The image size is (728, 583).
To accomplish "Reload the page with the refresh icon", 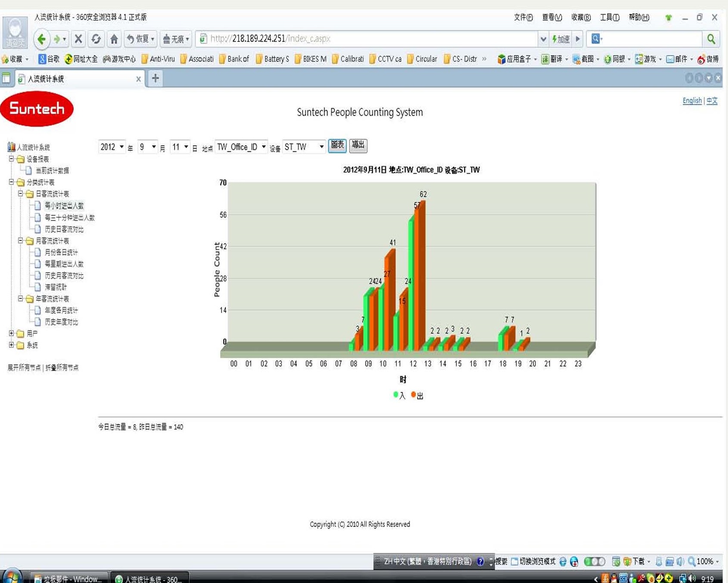I will click(x=96, y=39).
